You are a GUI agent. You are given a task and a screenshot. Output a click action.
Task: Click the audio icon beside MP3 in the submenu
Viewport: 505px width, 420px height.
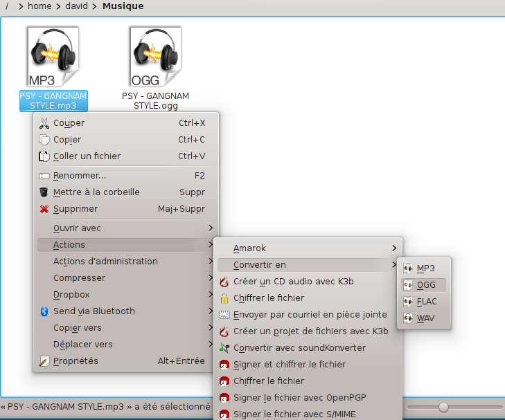click(408, 268)
